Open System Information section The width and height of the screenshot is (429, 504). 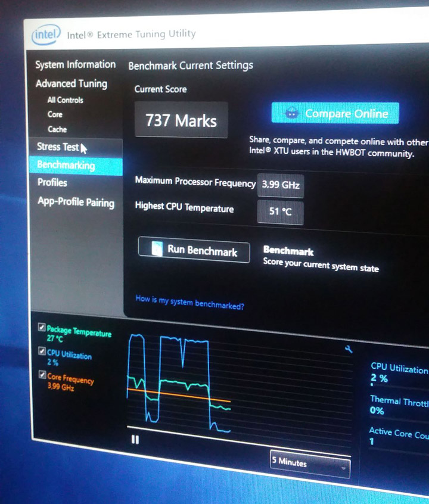76,64
